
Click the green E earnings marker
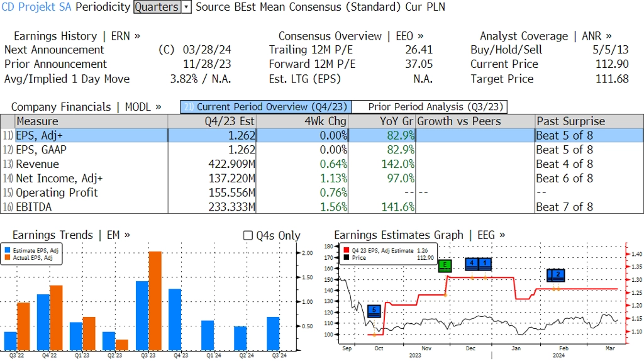point(445,266)
